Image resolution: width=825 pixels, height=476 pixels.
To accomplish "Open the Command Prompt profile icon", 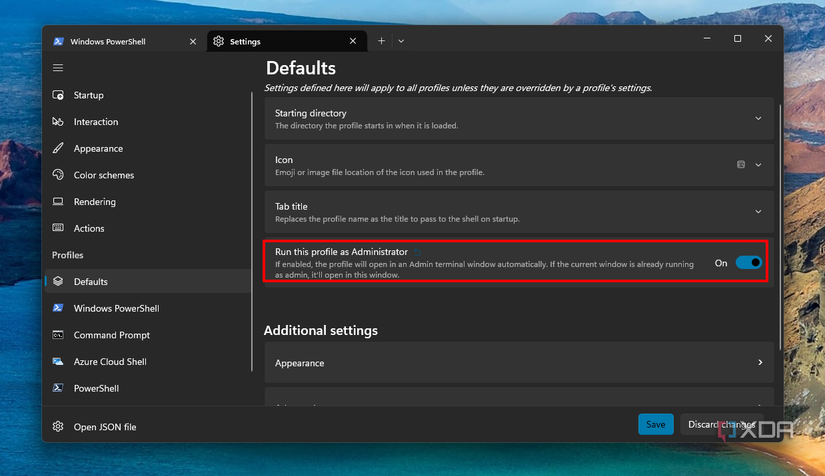I will coord(58,335).
